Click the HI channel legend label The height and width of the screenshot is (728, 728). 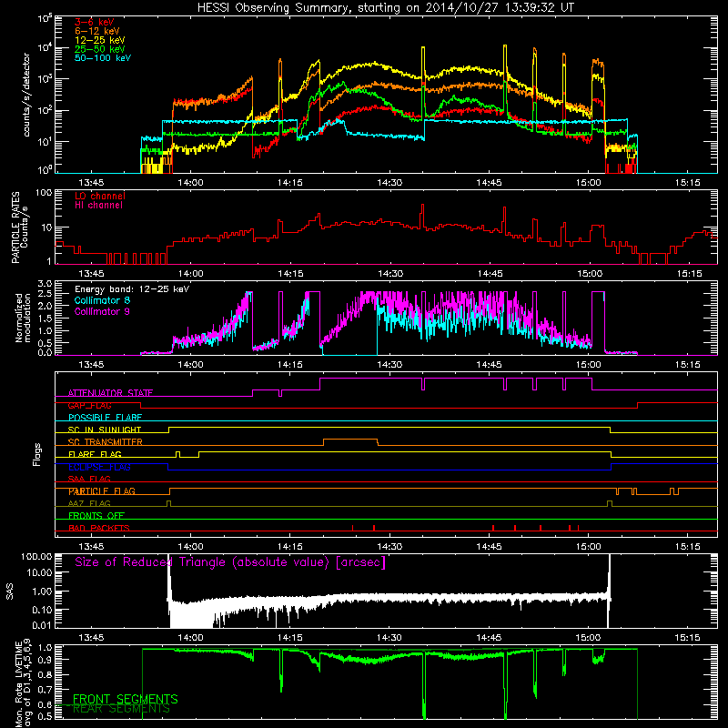pos(99,206)
